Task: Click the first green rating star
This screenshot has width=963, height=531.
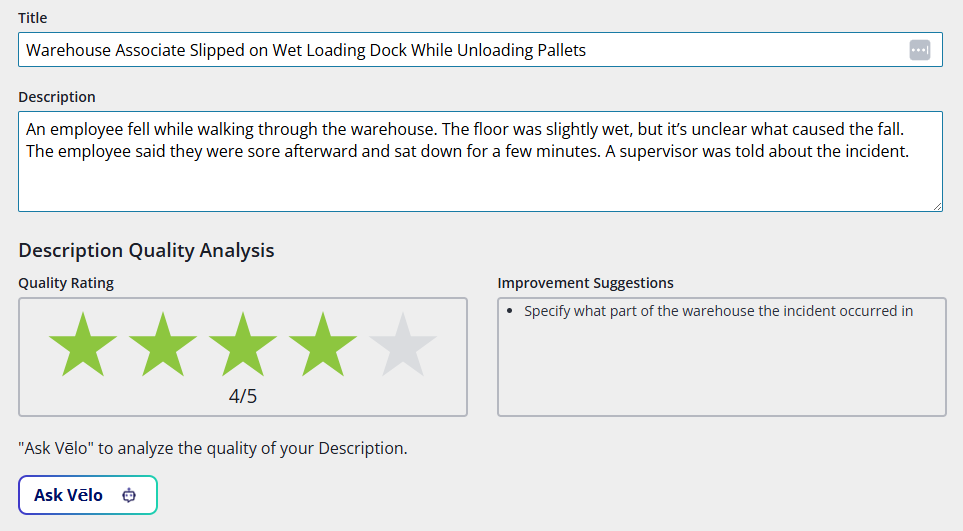Action: [x=83, y=345]
